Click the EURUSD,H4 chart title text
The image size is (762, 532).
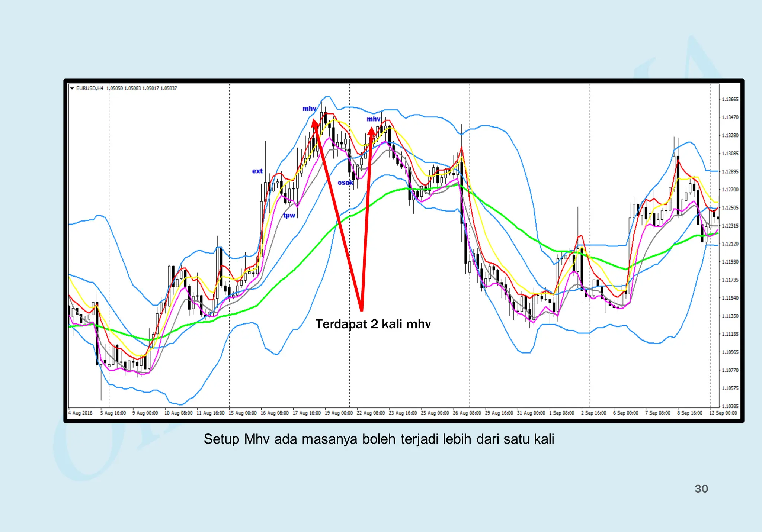90,88
